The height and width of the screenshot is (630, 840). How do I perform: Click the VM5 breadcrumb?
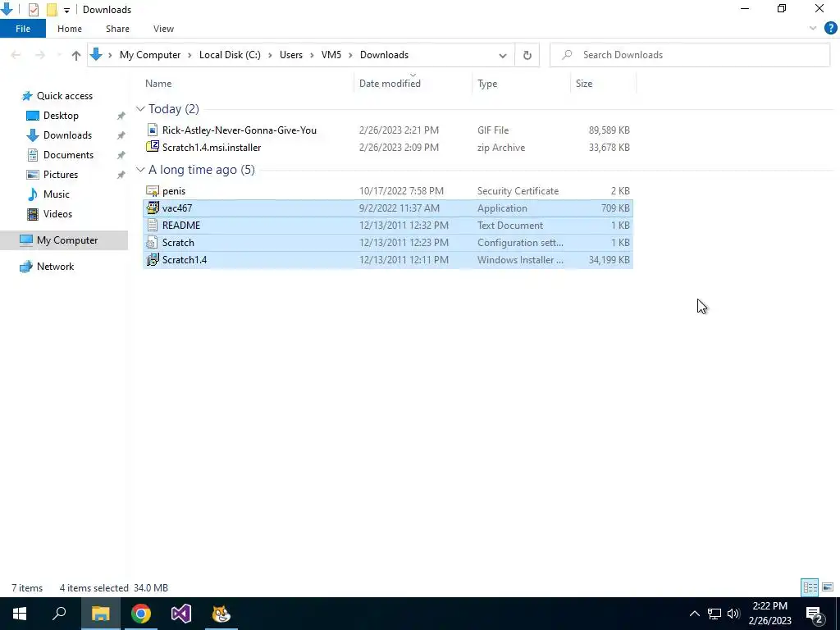click(x=331, y=55)
